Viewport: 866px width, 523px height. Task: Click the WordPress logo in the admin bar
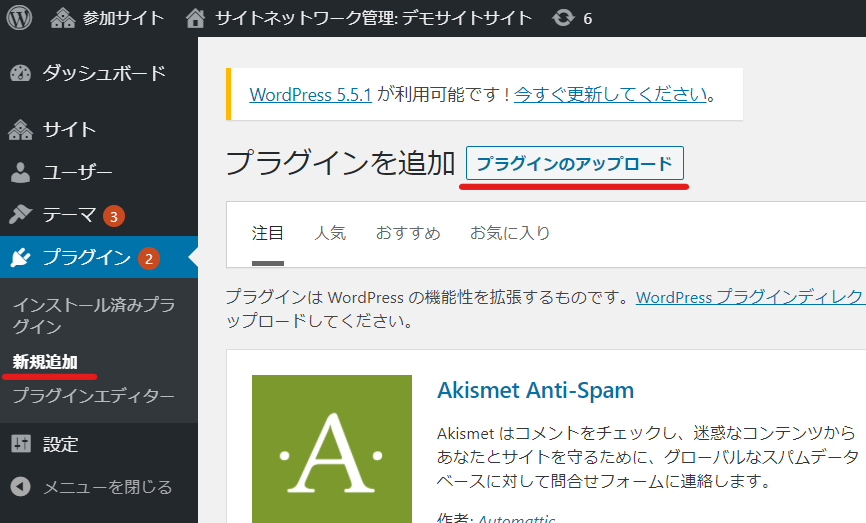pyautogui.click(x=19, y=18)
